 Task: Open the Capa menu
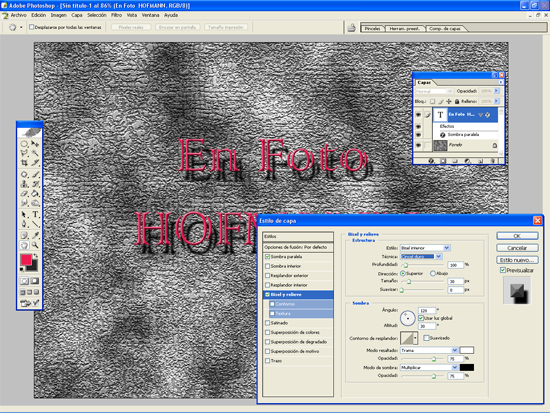coord(77,15)
